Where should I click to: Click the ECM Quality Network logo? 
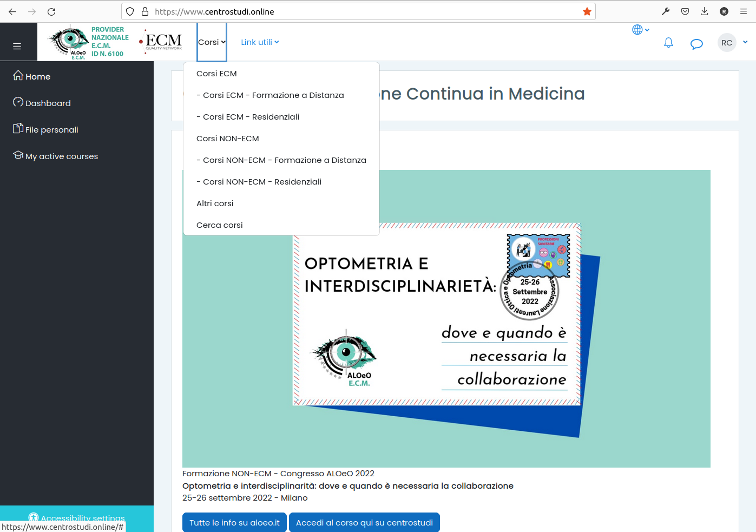click(x=161, y=42)
